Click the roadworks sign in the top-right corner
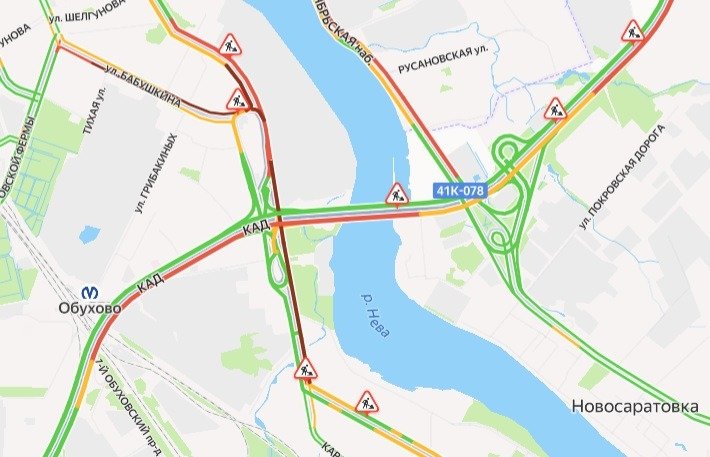Image resolution: width=710 pixels, height=457 pixels. pyautogui.click(x=633, y=32)
